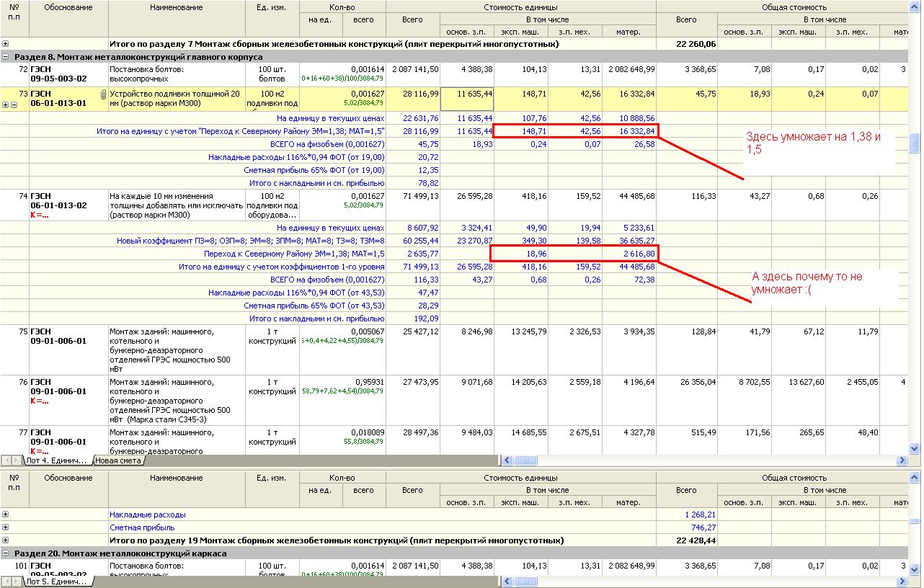Expand the 'Итого по разделу 19' summary row
The image size is (924, 588).
6,540
